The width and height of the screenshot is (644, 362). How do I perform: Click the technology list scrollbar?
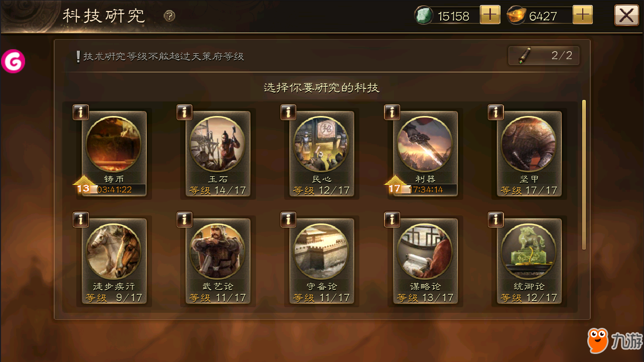[x=584, y=175]
